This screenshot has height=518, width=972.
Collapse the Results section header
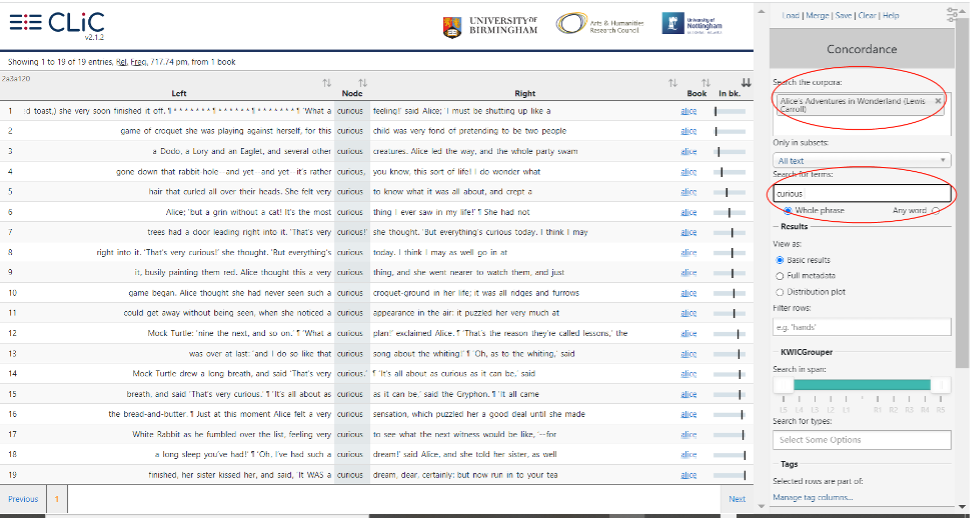(795, 227)
